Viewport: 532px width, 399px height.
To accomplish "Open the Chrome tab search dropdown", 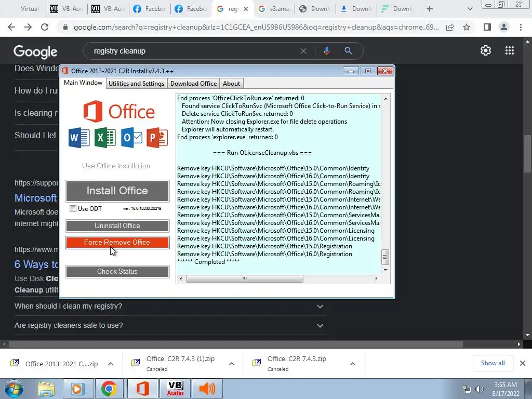I will coord(470,9).
